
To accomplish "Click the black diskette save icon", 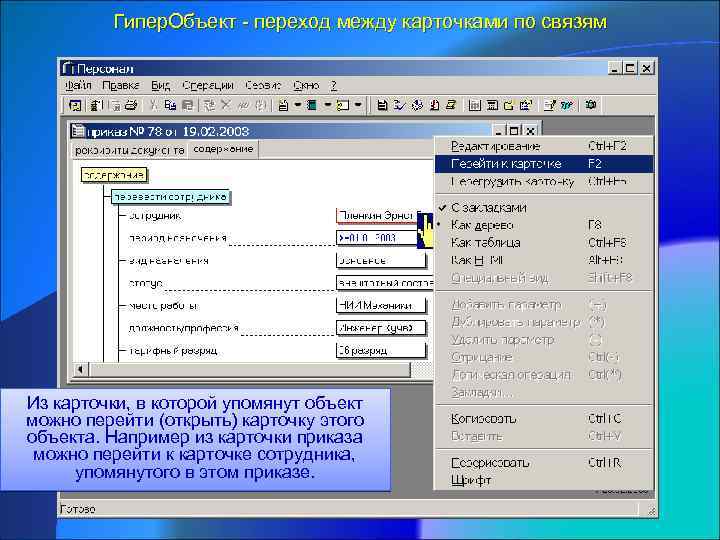I will (382, 105).
